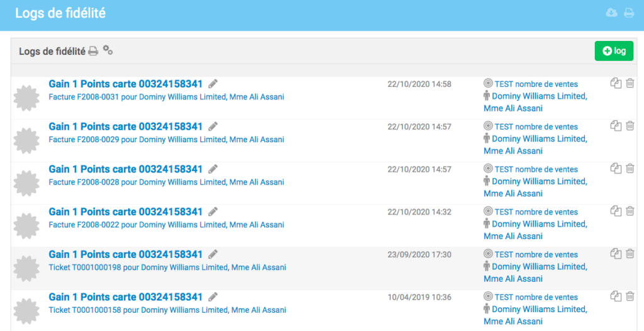Edit log for Facture F2008-0028 with pencil
The image size is (644, 331).
pos(213,169)
